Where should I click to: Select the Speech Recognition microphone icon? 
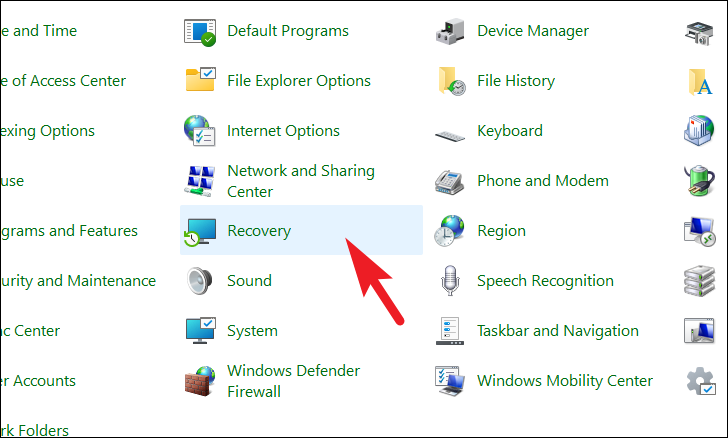[x=451, y=281]
